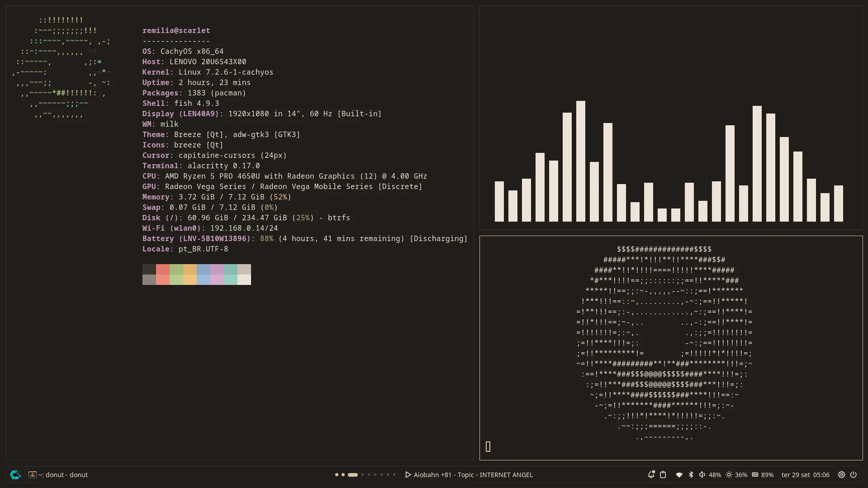This screenshot has height=488, width=868.
Task: Click the 'Terminal: alacritty 0.17.0' line
Action: click(201, 166)
